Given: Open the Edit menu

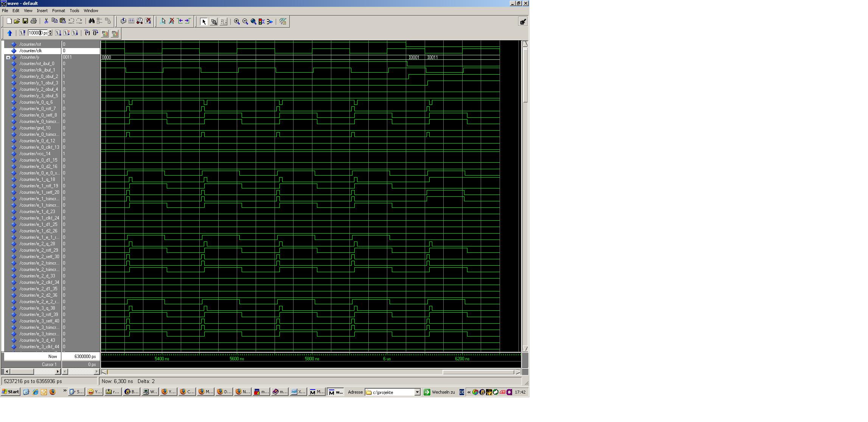Looking at the screenshot, I should coord(16,11).
